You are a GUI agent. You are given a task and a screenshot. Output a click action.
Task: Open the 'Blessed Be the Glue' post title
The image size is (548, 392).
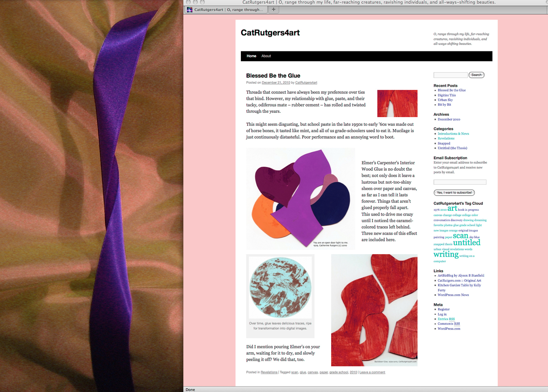pyautogui.click(x=273, y=76)
